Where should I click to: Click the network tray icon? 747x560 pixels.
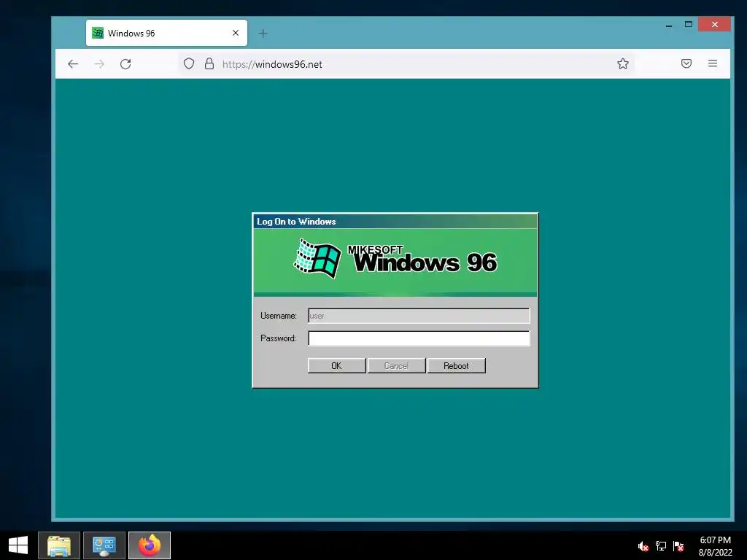pyautogui.click(x=661, y=546)
